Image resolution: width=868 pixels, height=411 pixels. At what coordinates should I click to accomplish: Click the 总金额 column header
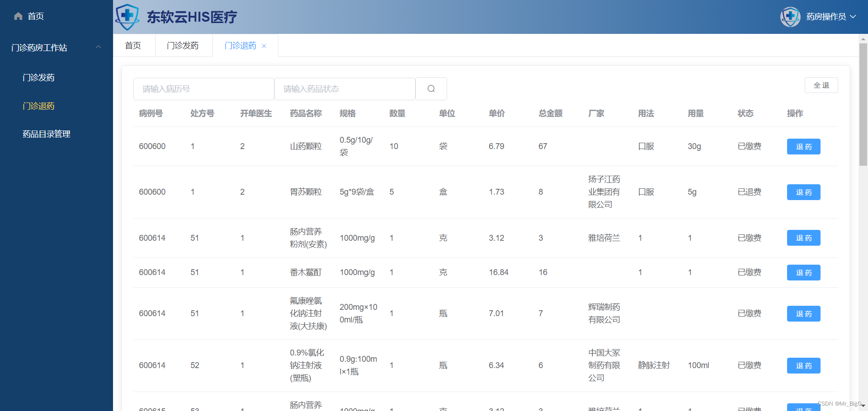coord(550,113)
